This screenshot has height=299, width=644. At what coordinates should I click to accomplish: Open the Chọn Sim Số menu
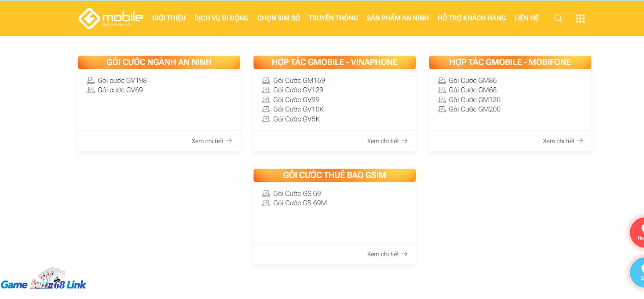pos(279,18)
